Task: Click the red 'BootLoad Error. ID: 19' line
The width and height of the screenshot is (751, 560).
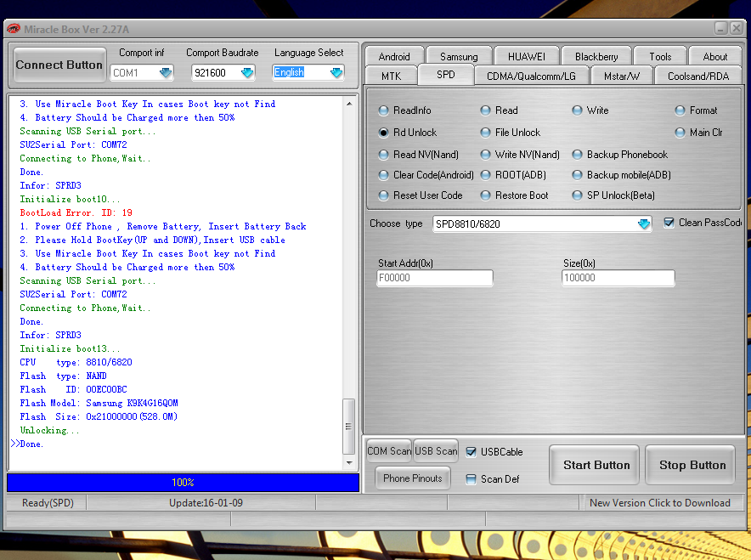Action: [76, 212]
